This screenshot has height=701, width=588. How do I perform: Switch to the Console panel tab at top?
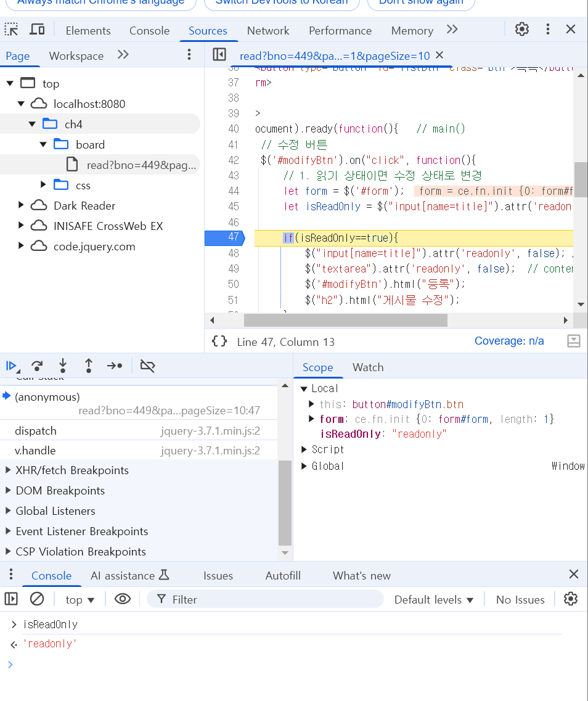tap(149, 30)
